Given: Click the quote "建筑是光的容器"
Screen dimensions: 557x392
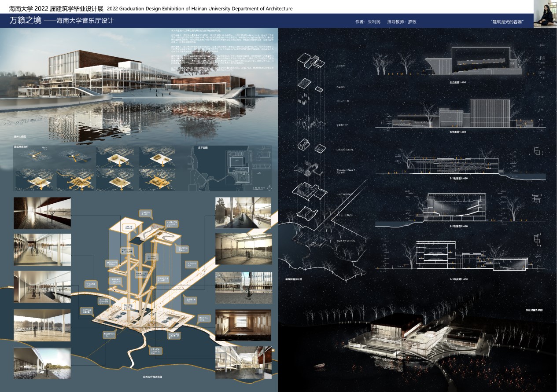Looking at the screenshot, I should tap(509, 22).
